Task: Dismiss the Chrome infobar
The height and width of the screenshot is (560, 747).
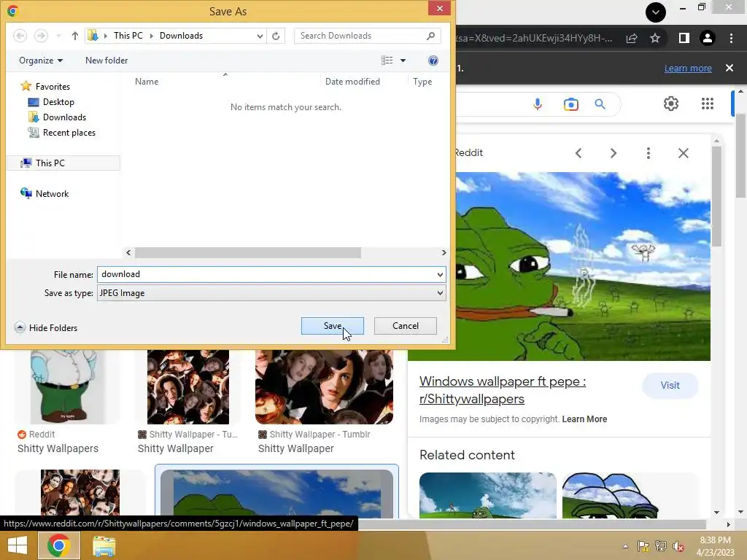Action: [x=729, y=68]
